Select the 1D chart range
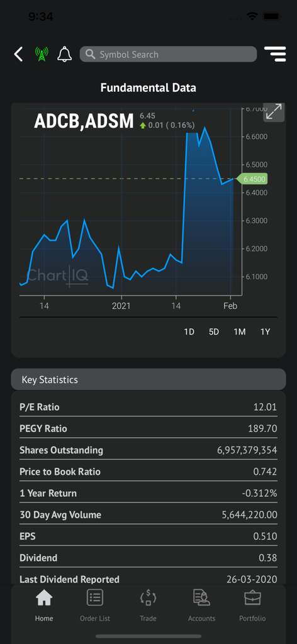 pos(189,332)
